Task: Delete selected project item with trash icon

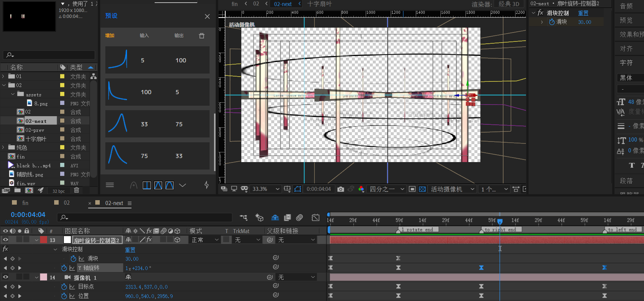Action: 77,190
